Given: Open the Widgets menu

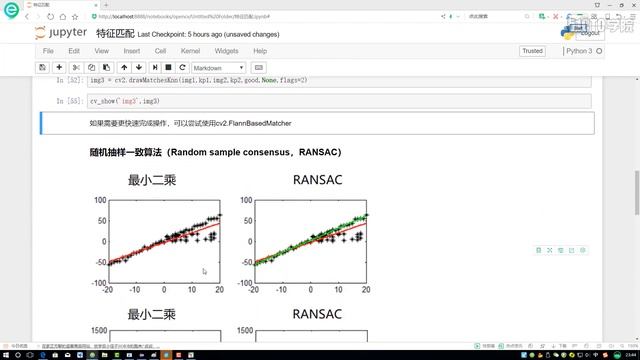Looking at the screenshot, I should point(226,51).
